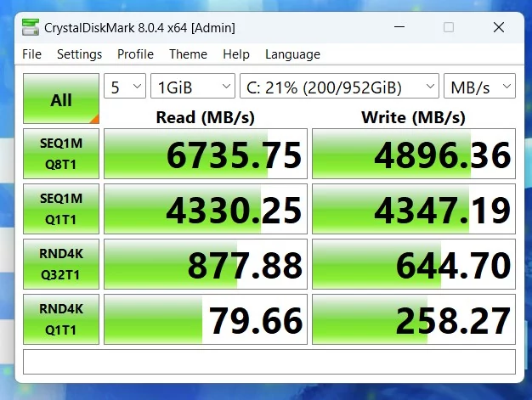Run the SEQ1M Q8T1 test
This screenshot has height=400, width=532.
tap(61, 154)
